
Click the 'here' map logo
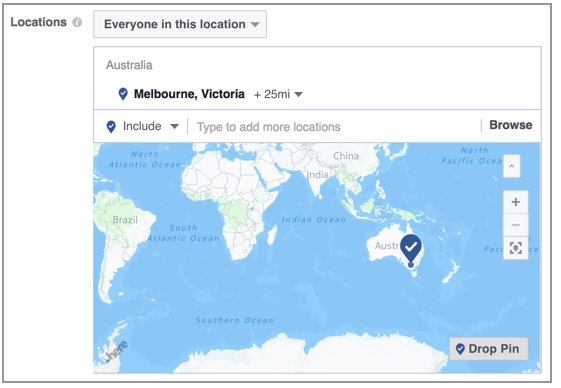(x=116, y=351)
